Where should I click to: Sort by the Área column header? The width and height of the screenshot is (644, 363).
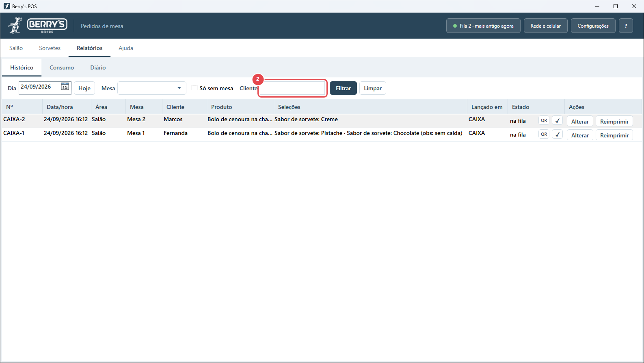(x=108, y=107)
